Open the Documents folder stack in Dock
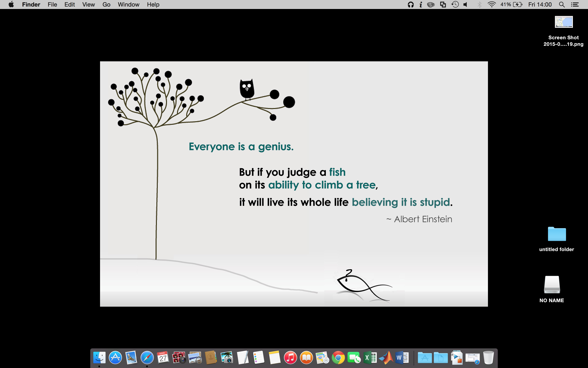 coord(441,358)
